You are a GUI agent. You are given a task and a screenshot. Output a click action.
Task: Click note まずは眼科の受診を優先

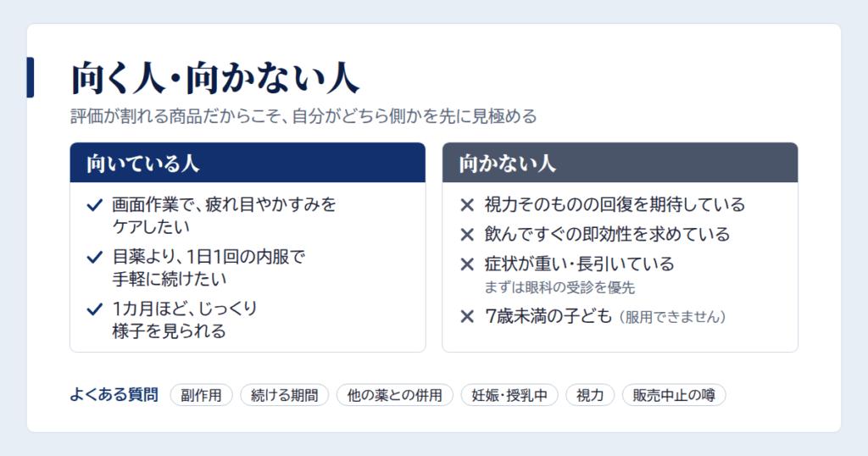pos(559,288)
